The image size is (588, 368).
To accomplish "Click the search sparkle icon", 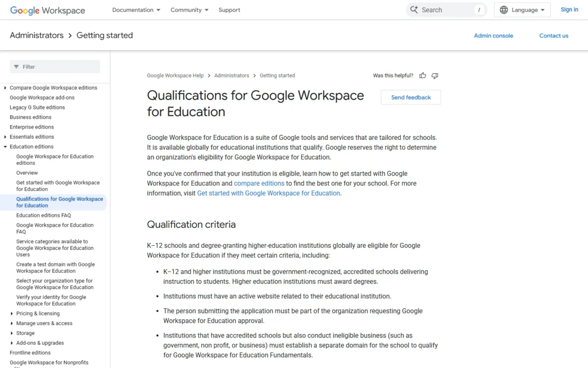I will tap(414, 10).
